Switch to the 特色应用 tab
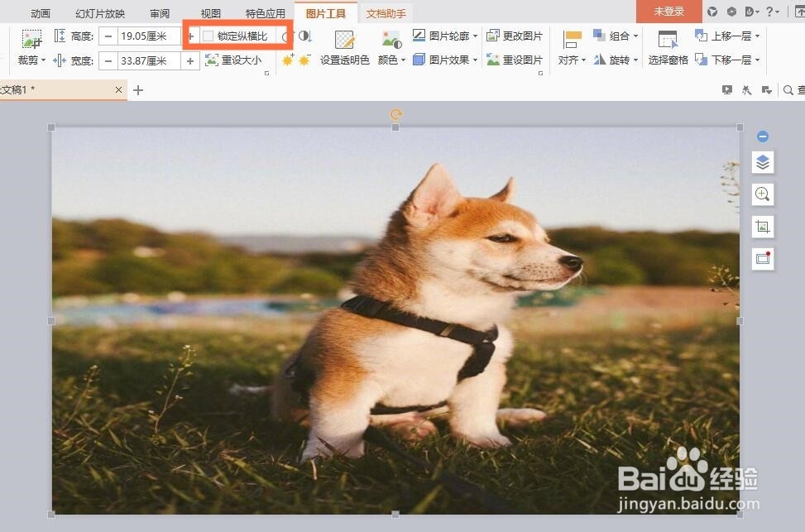The image size is (805, 532). tap(265, 13)
